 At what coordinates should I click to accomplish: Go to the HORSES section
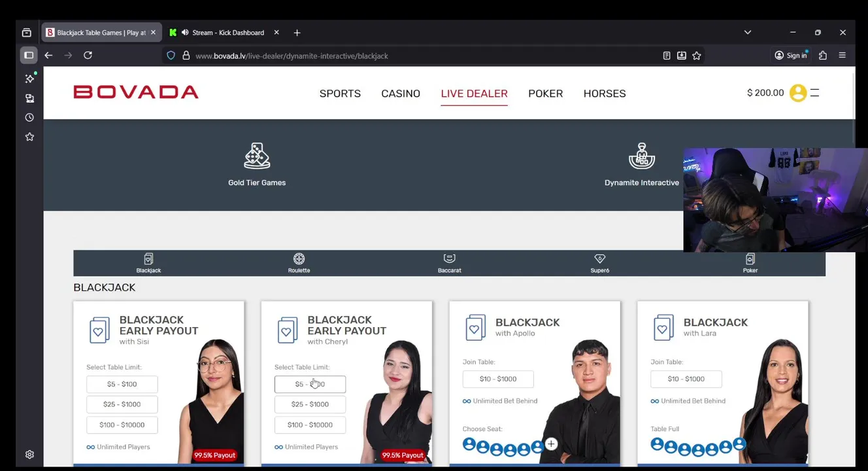pos(605,94)
